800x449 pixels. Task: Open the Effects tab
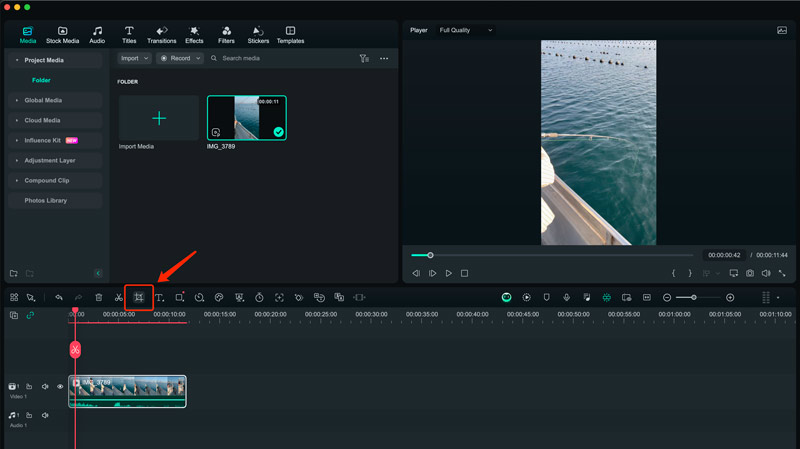coord(194,35)
